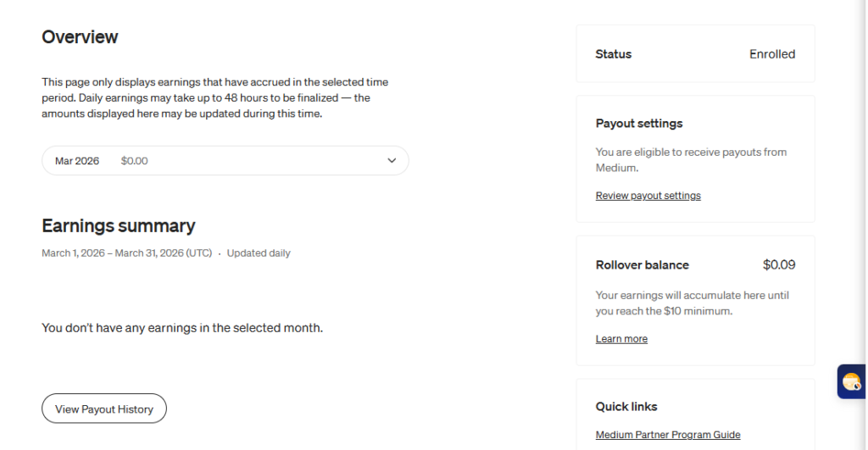Click the March 1–31 date range text
The height and width of the screenshot is (450, 868).
tap(126, 253)
